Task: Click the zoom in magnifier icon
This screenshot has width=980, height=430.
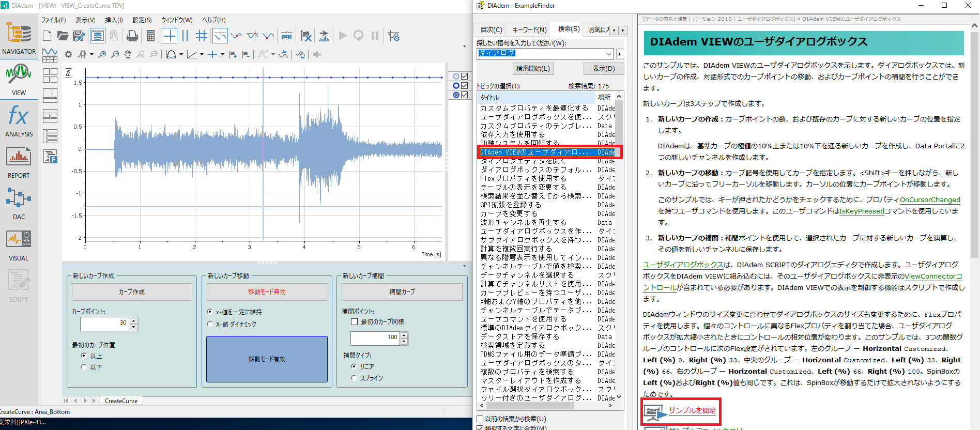Action: [x=102, y=54]
